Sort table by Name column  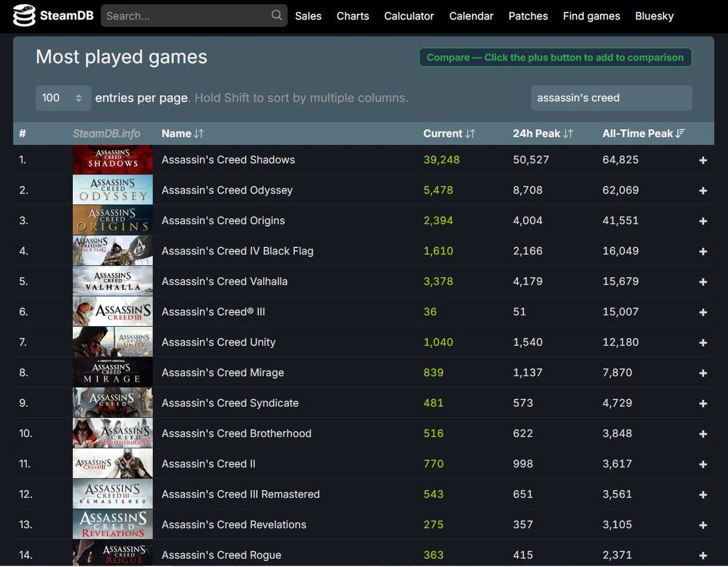pos(183,133)
